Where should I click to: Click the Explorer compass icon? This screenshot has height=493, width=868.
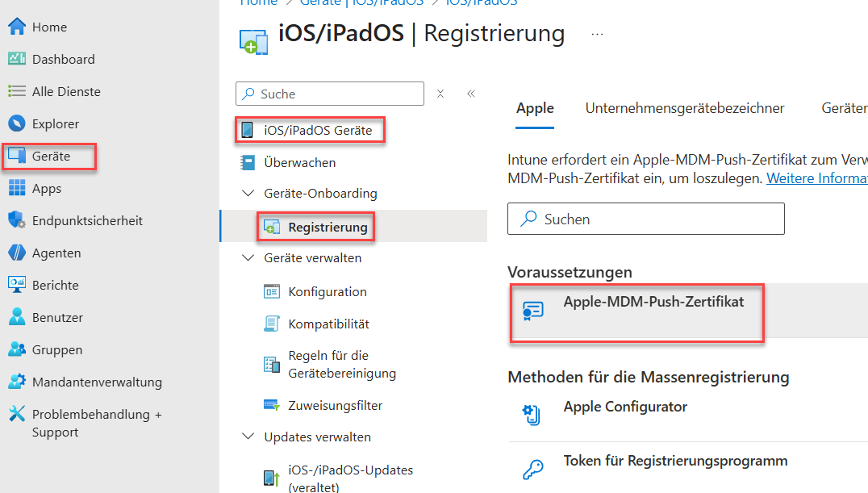point(17,123)
